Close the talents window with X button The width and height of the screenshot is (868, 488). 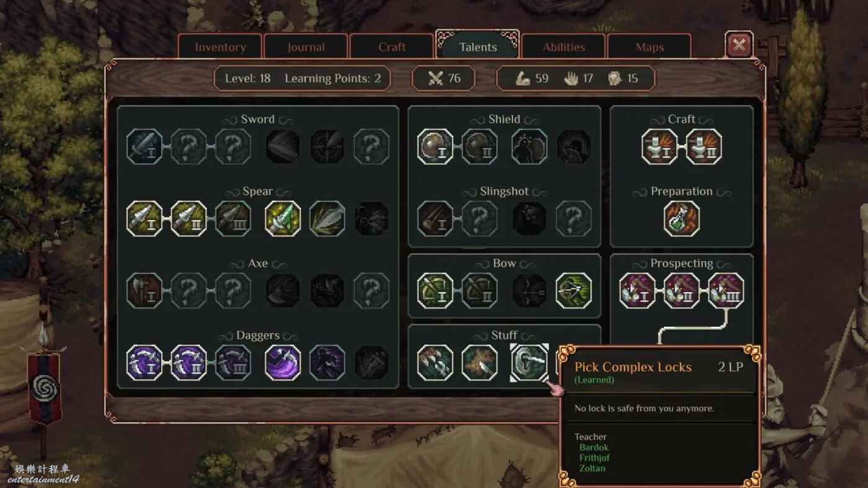pos(739,45)
